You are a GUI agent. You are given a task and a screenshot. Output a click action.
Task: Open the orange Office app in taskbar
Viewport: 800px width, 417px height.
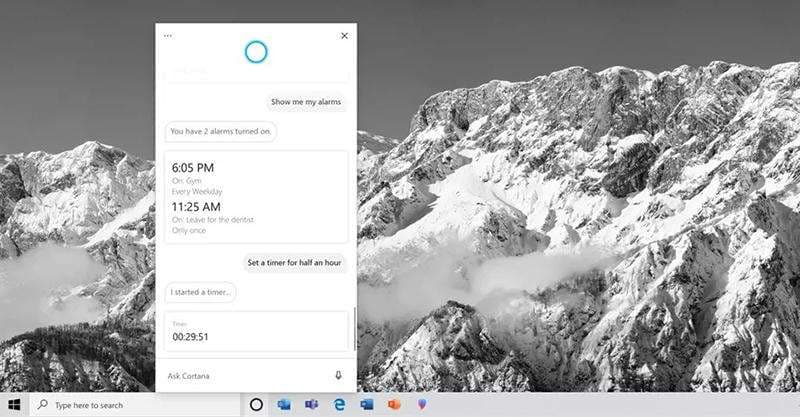point(394,405)
